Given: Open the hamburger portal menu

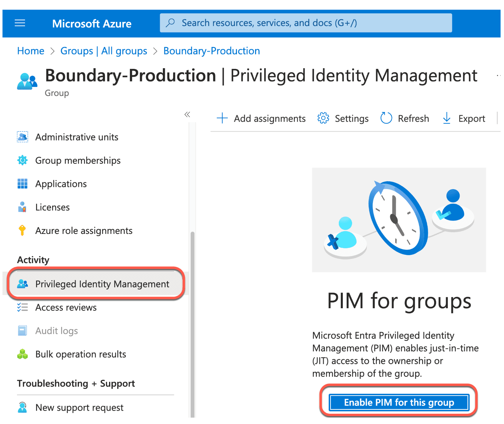Looking at the screenshot, I should pyautogui.click(x=20, y=23).
